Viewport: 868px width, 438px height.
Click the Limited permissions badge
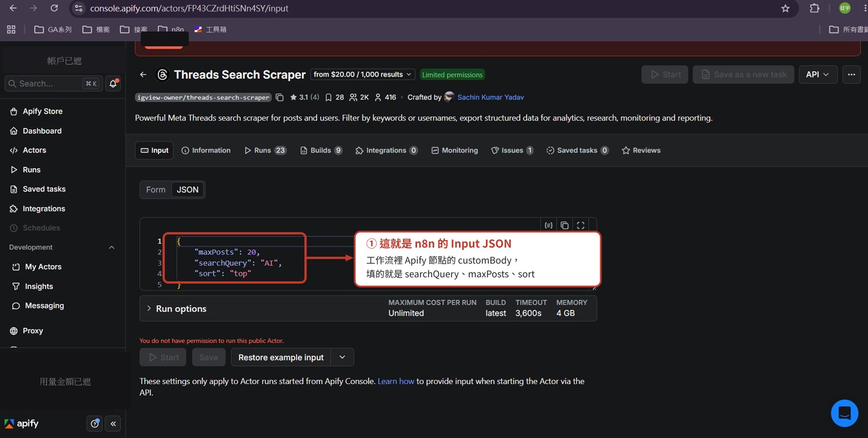pos(453,75)
